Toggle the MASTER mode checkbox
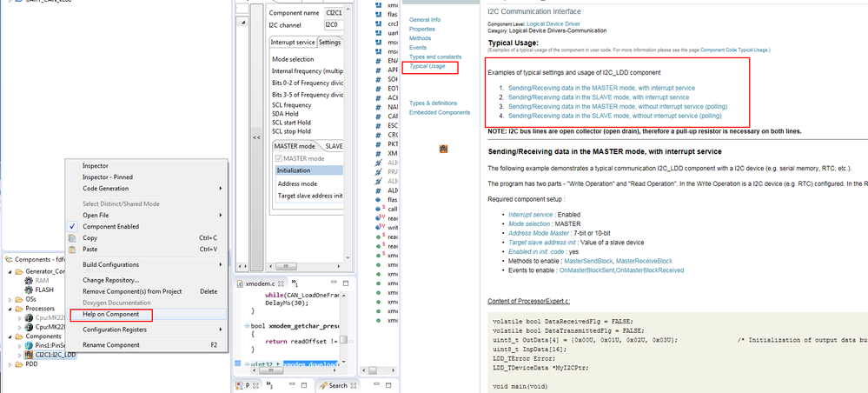Screen dimensions: 868x393 (x=279, y=158)
